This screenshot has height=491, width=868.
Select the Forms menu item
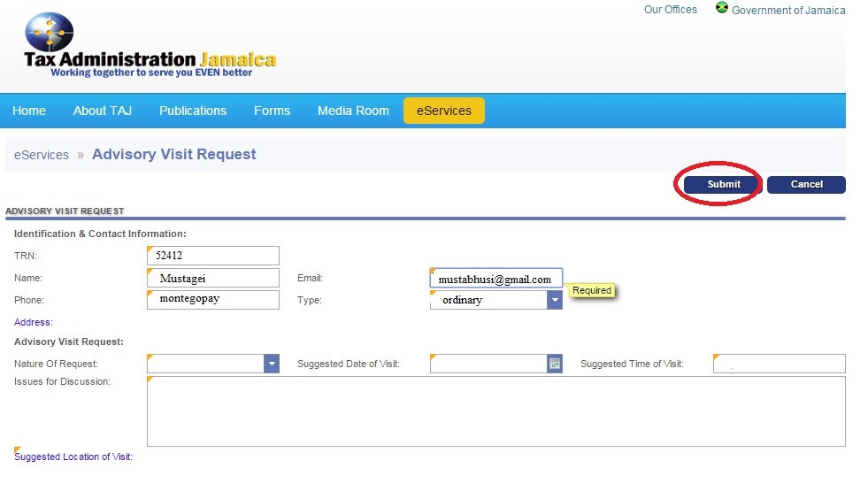click(x=272, y=111)
